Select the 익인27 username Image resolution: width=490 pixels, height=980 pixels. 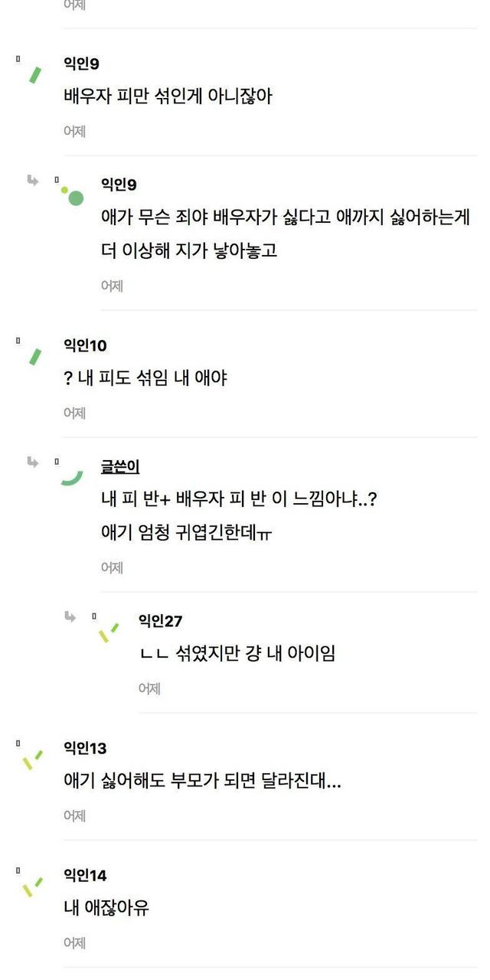(160, 621)
